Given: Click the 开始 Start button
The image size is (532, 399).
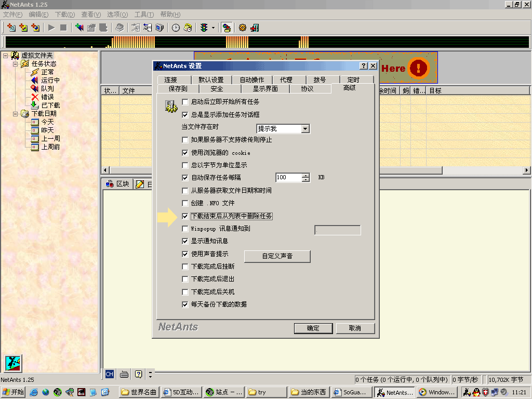Looking at the screenshot, I should click(x=13, y=392).
